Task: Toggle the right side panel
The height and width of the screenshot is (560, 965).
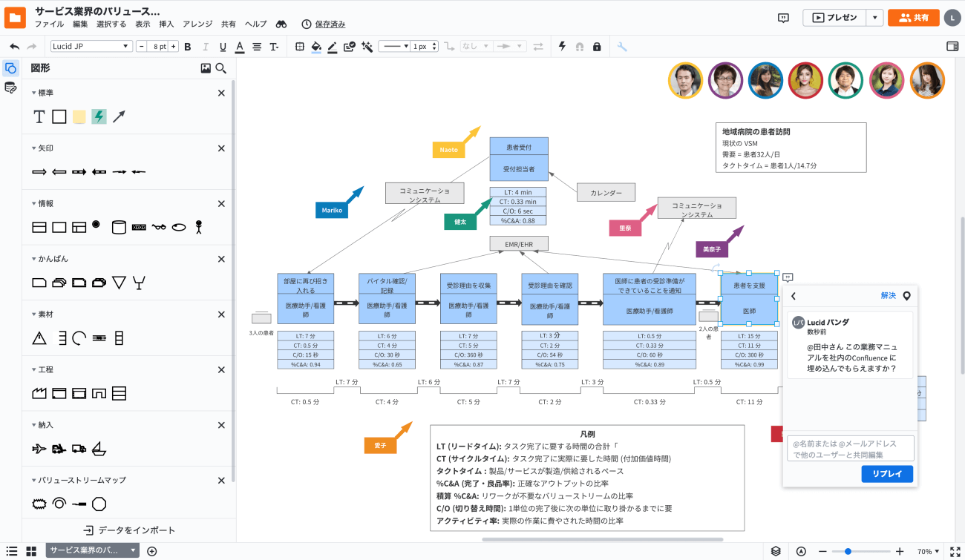Action: [952, 47]
